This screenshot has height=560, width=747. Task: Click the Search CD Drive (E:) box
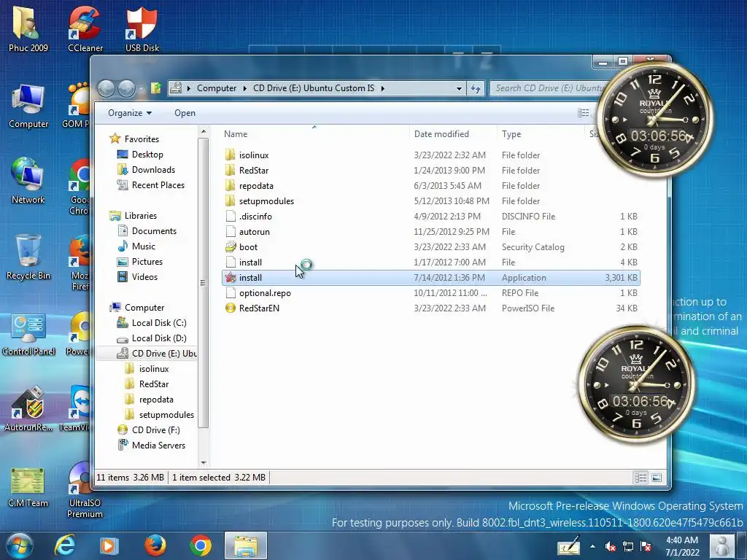point(548,88)
